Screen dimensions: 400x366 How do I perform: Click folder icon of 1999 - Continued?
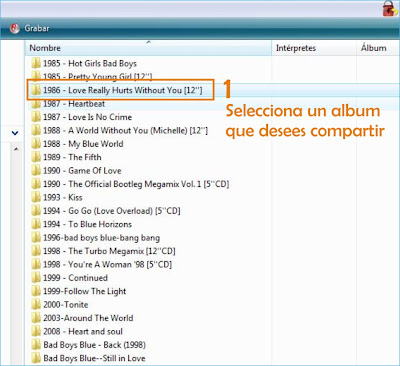(36, 278)
